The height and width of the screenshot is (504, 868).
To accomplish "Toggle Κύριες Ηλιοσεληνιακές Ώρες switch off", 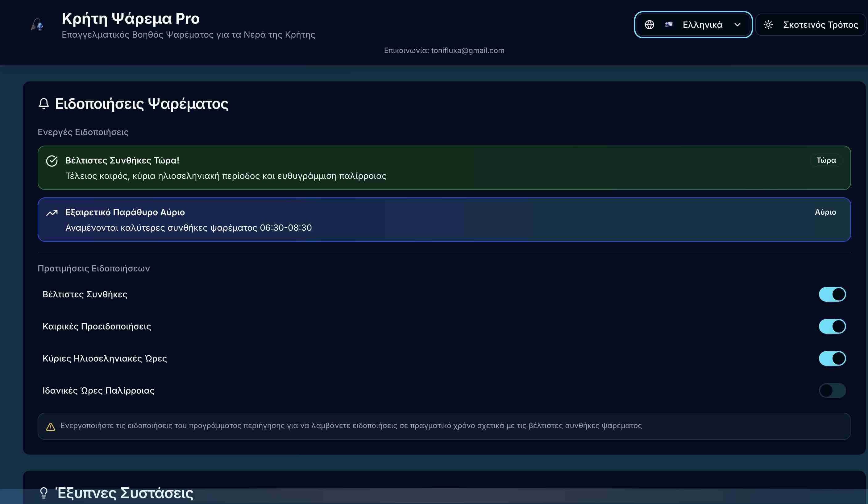I will click(832, 358).
